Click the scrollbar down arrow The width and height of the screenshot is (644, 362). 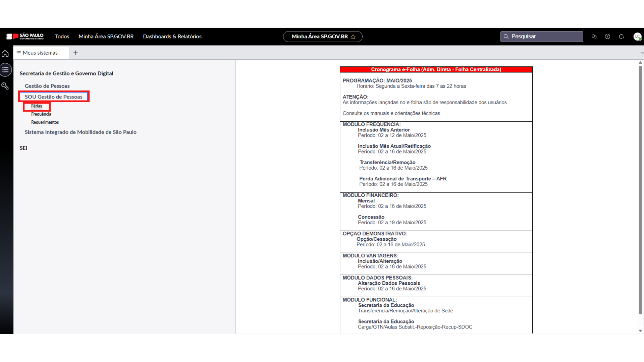click(x=640, y=331)
